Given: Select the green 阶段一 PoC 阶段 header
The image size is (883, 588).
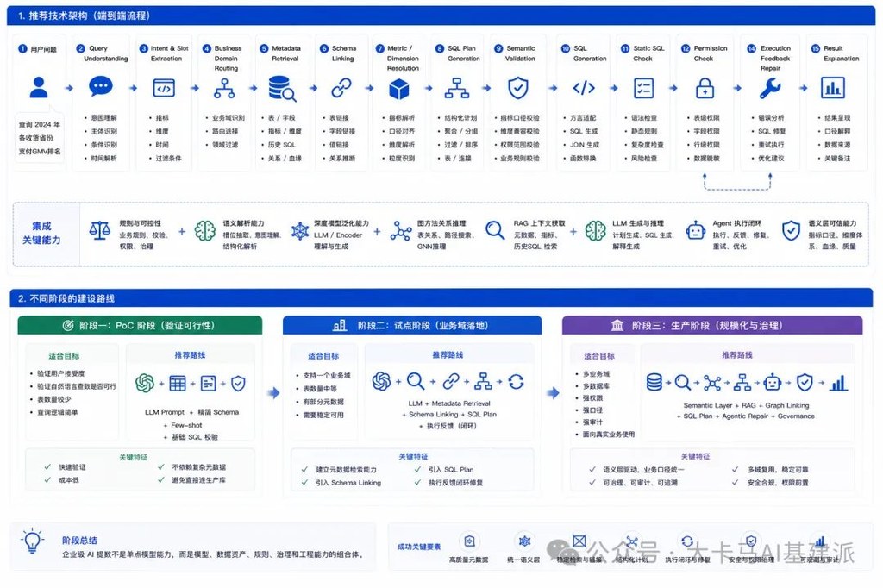Looking at the screenshot, I should coord(141,325).
